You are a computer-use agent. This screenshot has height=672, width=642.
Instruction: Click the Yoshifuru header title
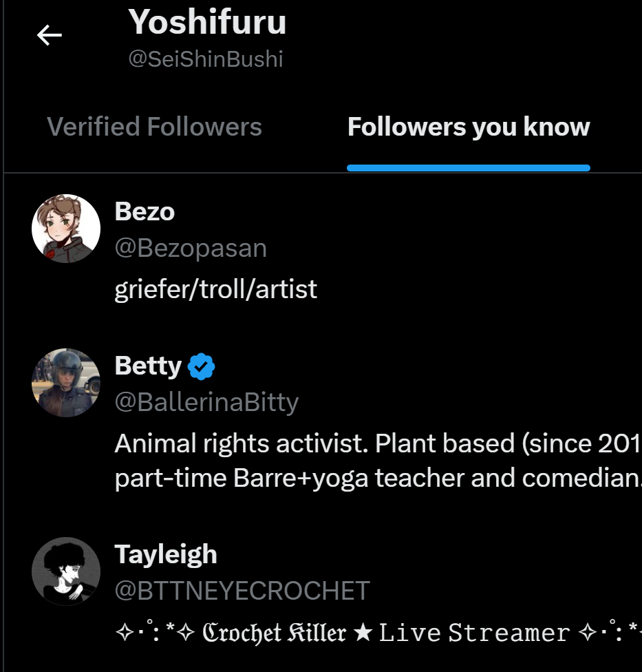[207, 22]
